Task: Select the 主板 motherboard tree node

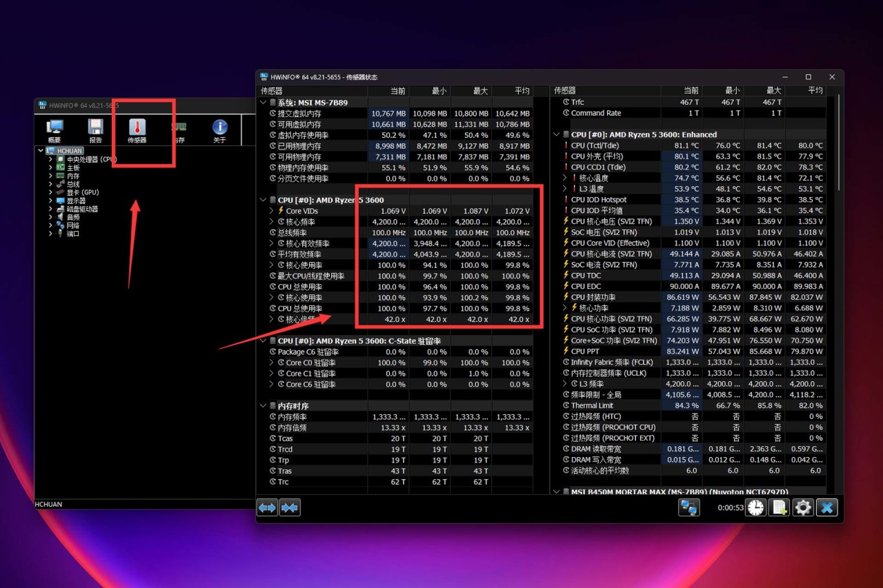Action: [x=73, y=168]
